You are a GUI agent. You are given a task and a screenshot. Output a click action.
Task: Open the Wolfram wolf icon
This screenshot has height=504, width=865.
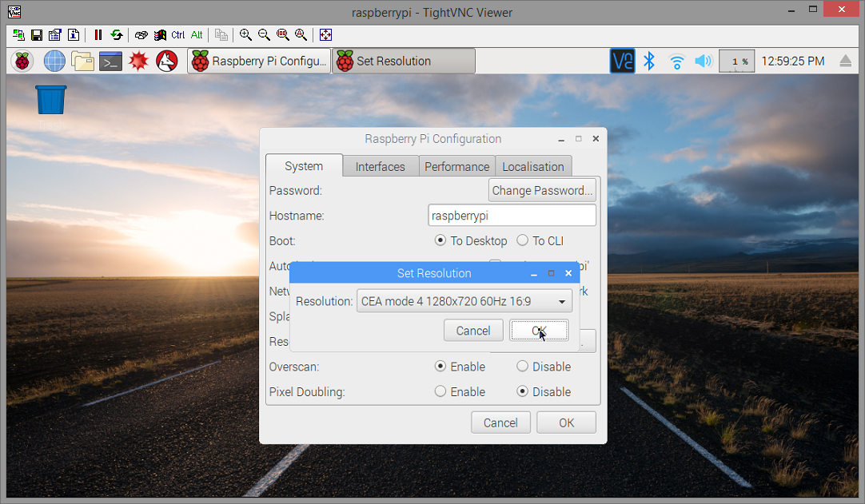[x=166, y=62]
